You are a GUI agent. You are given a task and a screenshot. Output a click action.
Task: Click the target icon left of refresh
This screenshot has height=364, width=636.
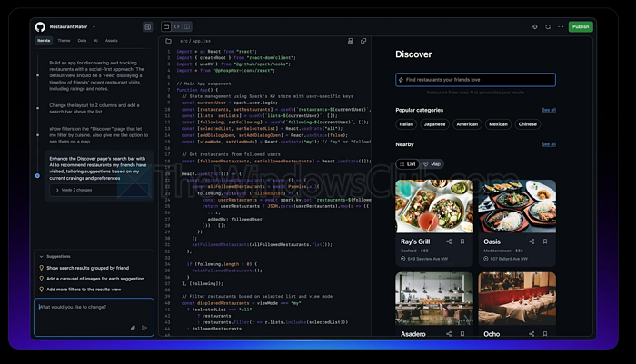point(535,26)
